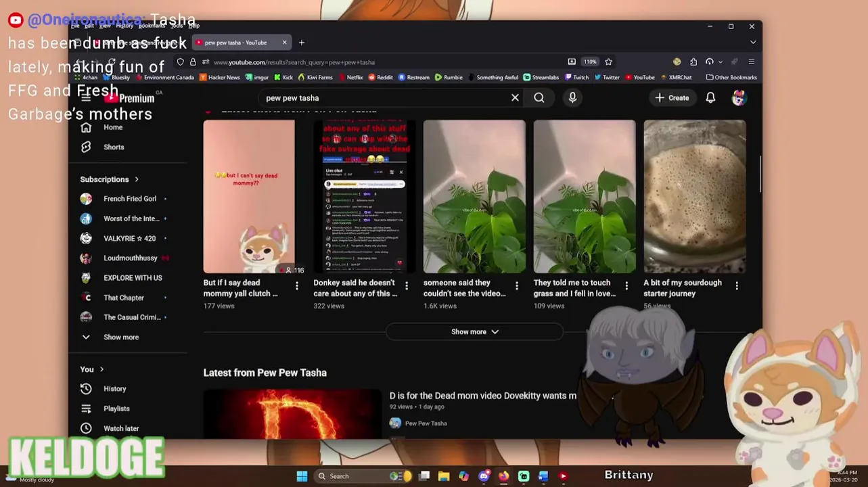This screenshot has width=868, height=487.
Task: Open a new browser tab
Action: [x=302, y=43]
